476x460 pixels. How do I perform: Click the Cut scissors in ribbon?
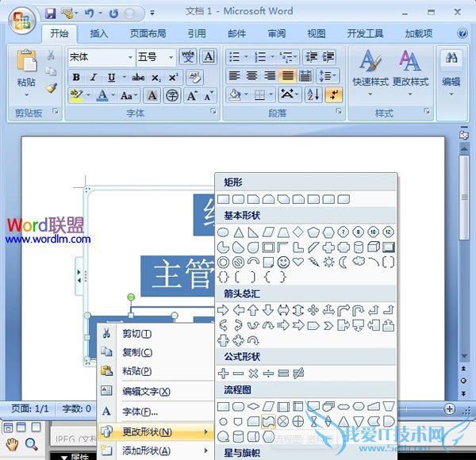pos(51,56)
